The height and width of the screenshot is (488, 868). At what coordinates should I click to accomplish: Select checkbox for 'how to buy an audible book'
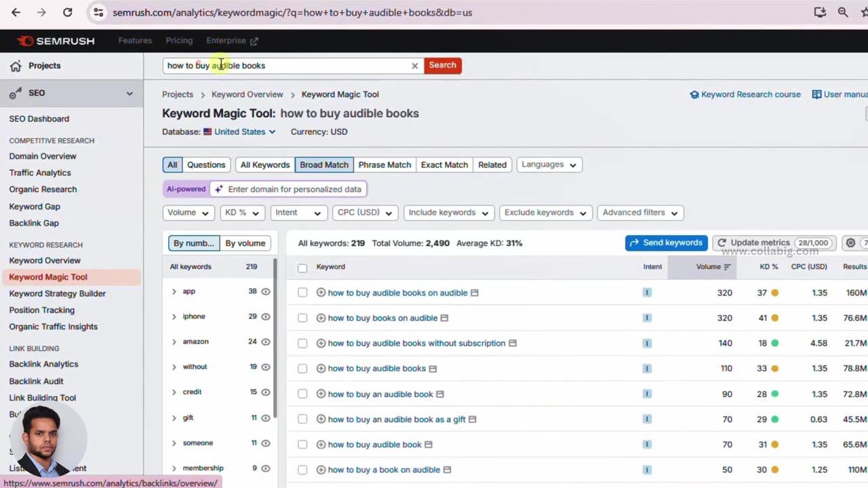click(302, 394)
